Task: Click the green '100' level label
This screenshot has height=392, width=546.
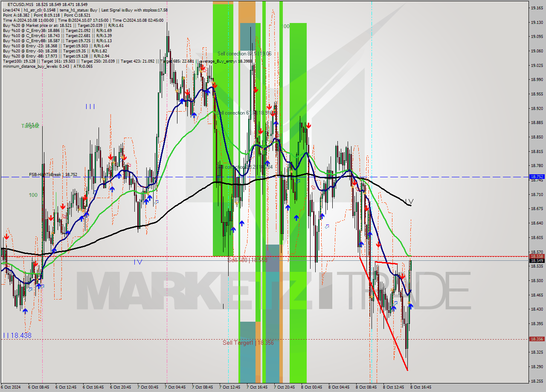Action: click(33, 195)
